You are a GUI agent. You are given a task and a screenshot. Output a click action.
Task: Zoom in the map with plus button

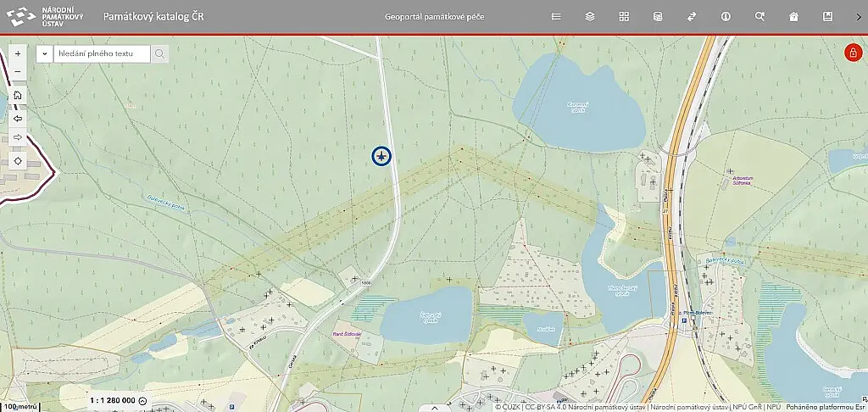pyautogui.click(x=18, y=54)
